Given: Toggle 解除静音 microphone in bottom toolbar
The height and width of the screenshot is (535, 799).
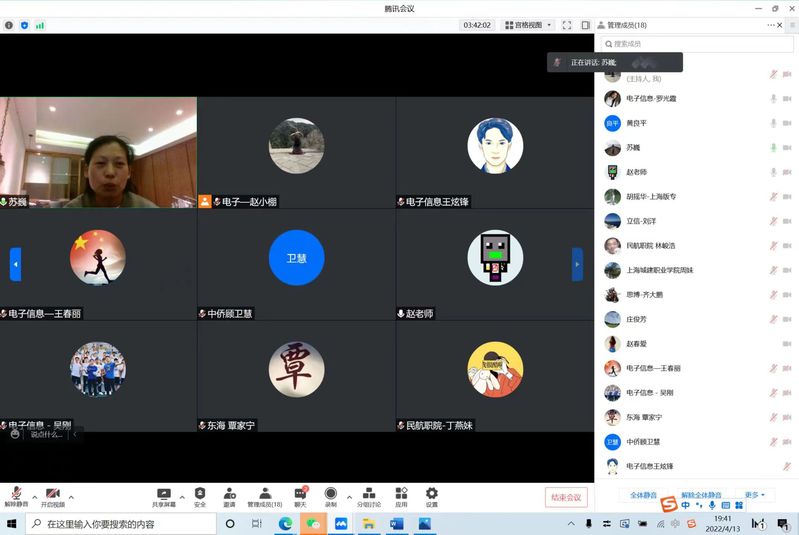Looking at the screenshot, I should [x=16, y=494].
